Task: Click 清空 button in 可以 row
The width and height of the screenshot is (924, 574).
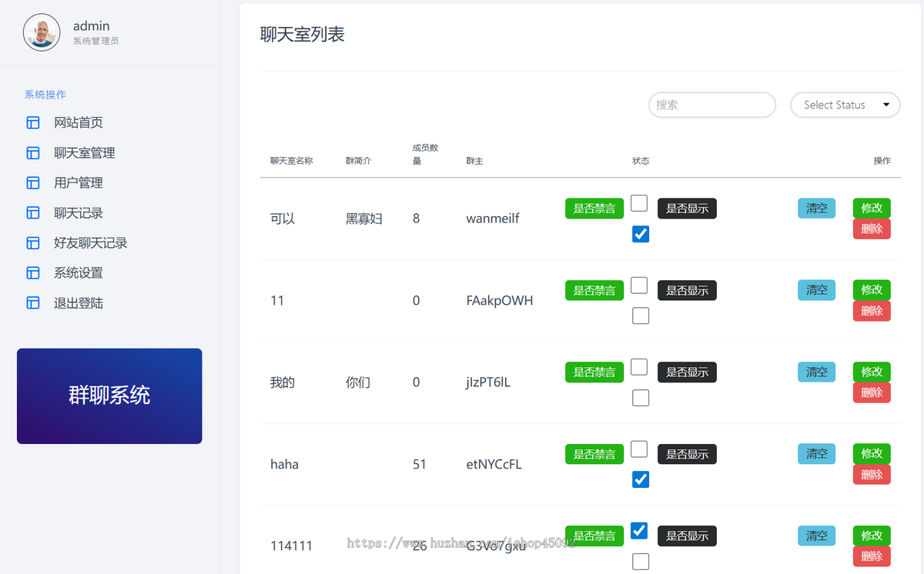Action: (816, 209)
